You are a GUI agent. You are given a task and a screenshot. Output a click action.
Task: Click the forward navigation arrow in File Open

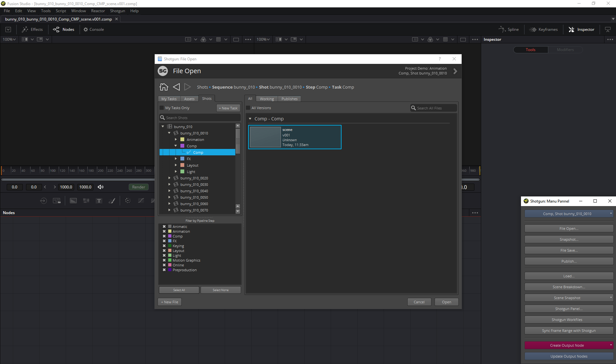[x=187, y=87]
